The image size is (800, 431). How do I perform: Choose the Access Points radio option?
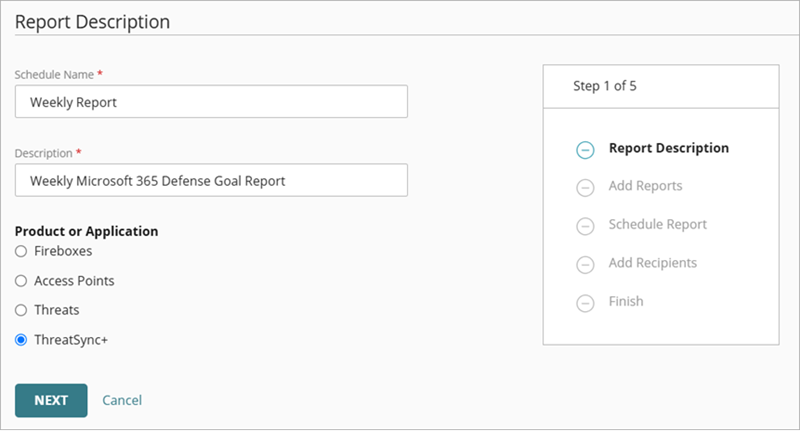point(21,281)
